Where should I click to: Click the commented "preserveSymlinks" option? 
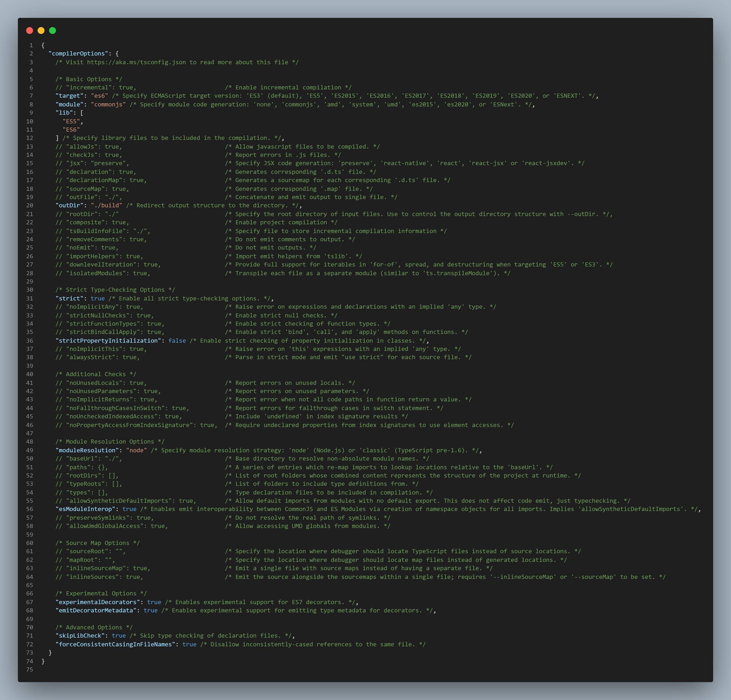click(x=105, y=518)
